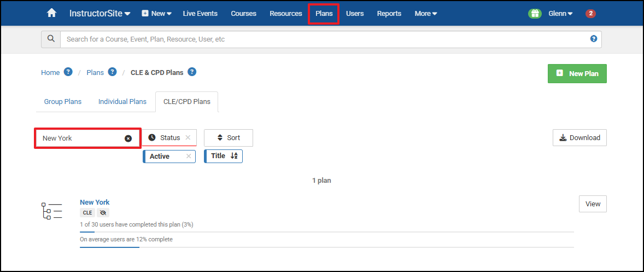Follow the Home breadcrumb link

tap(50, 72)
